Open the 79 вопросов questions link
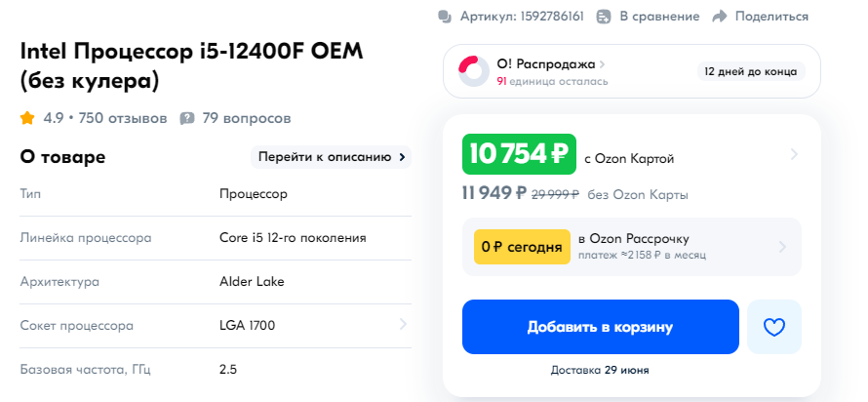Viewport: 868px width, 402px height. tap(247, 118)
